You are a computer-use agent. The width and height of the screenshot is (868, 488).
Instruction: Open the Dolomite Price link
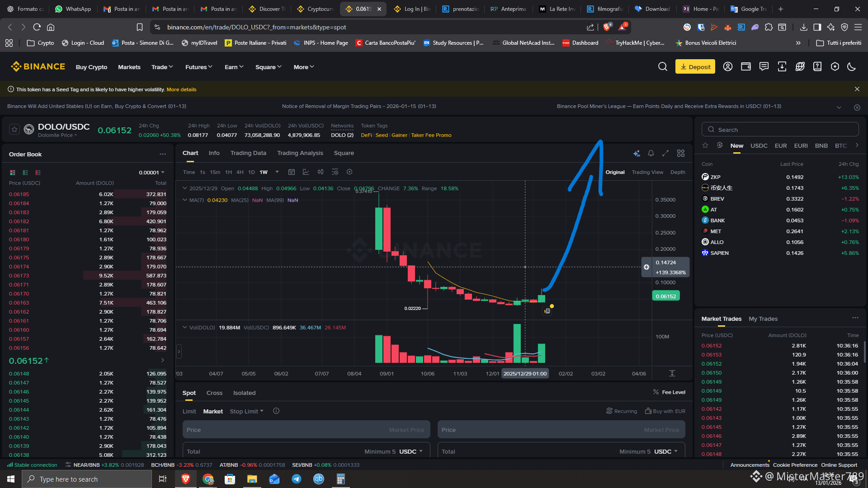coord(57,135)
